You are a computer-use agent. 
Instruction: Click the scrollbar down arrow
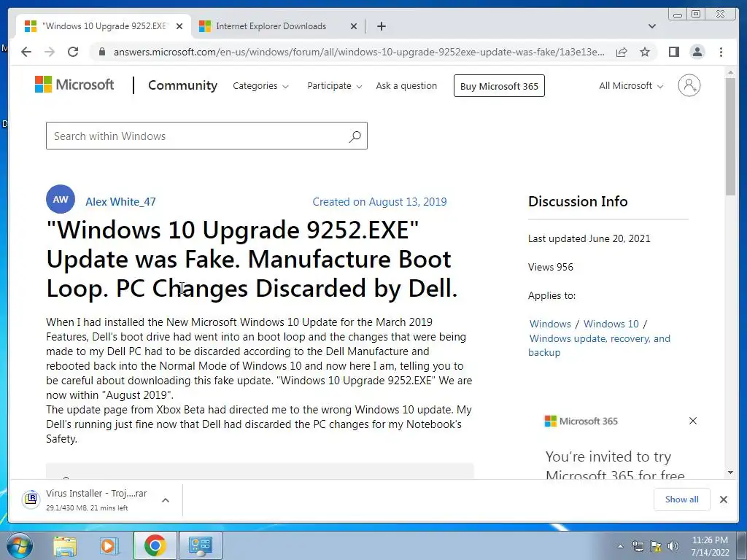point(730,472)
